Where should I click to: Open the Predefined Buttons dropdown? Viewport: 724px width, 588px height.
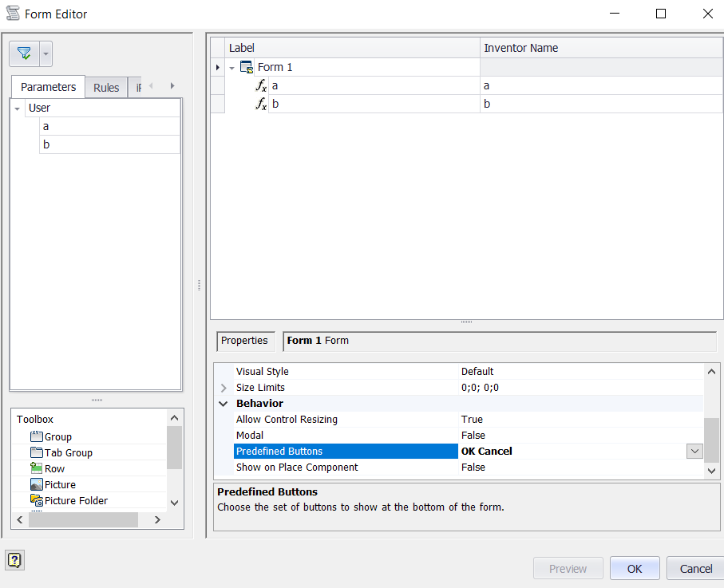(x=694, y=451)
